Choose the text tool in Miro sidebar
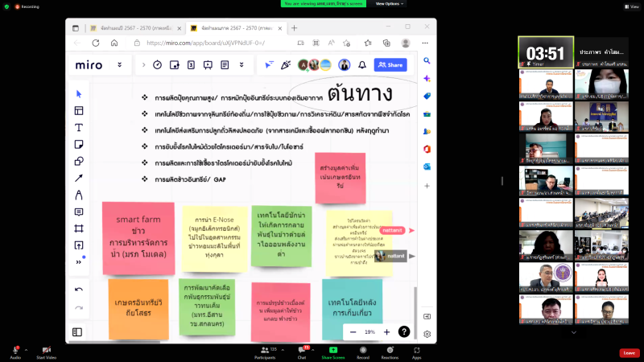 [79, 127]
